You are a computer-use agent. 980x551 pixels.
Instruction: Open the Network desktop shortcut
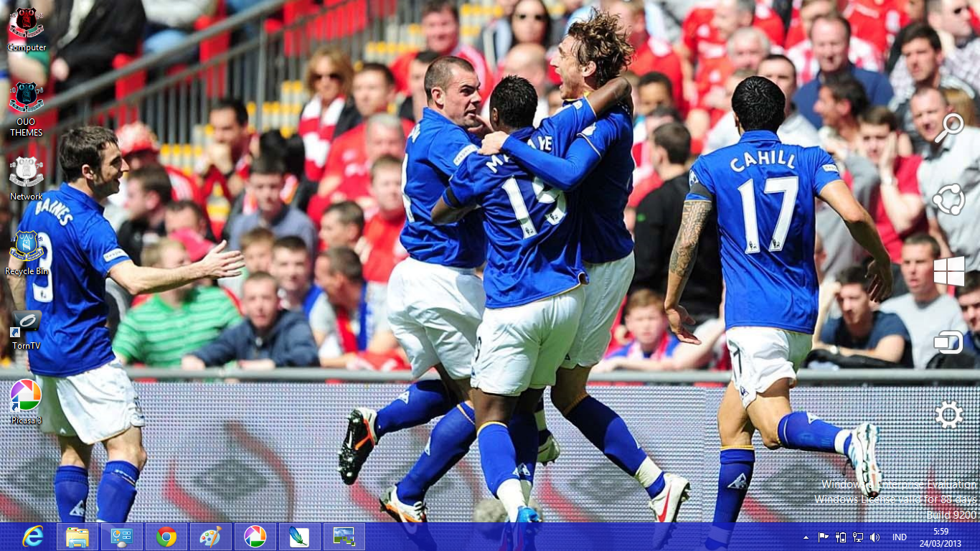[x=26, y=171]
